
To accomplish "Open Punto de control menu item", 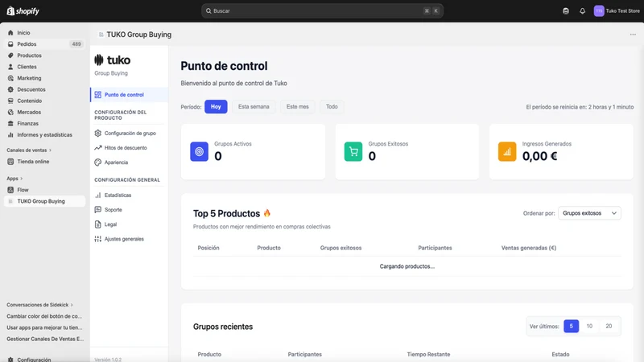I will pos(129,95).
